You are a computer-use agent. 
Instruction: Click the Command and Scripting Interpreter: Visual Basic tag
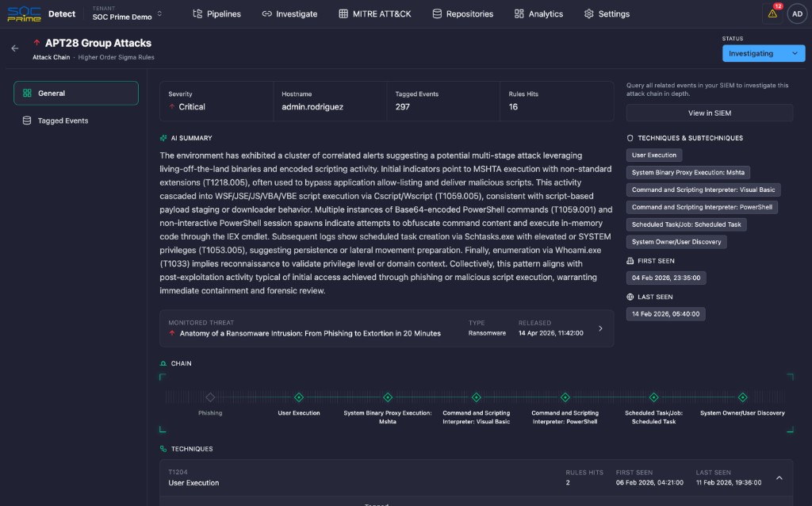click(x=703, y=190)
